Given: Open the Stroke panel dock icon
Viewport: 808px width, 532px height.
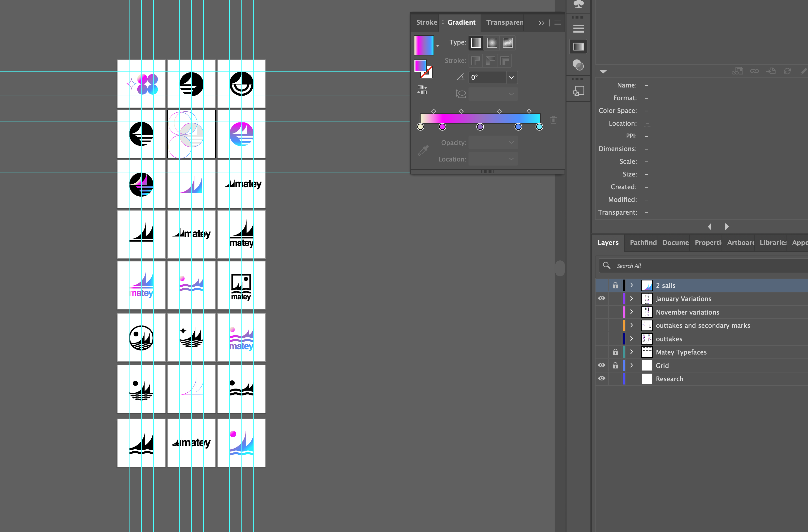Looking at the screenshot, I should point(579,29).
